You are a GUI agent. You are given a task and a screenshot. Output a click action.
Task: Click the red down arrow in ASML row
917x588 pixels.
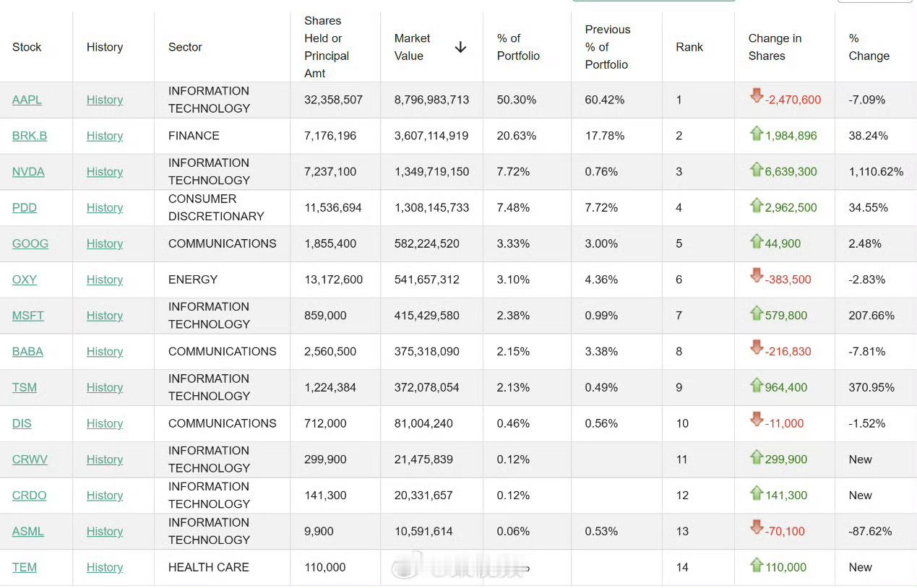tap(757, 527)
